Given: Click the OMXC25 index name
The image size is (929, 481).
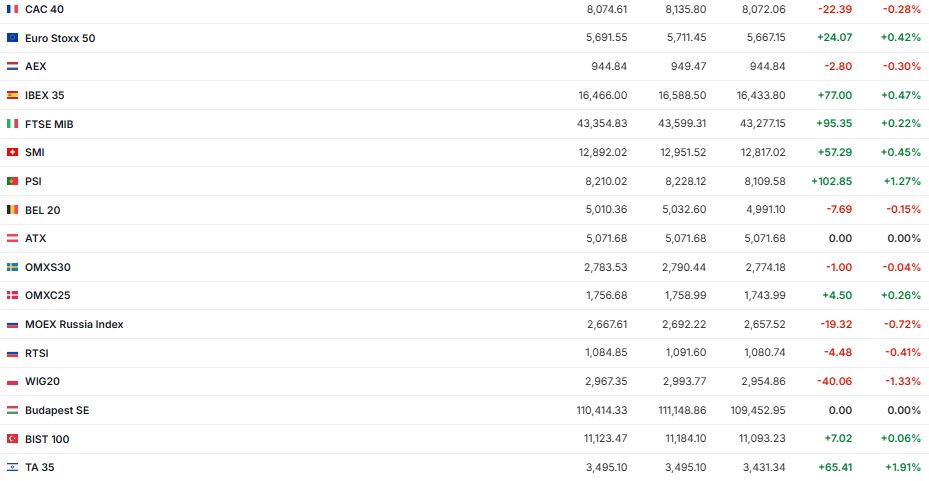Looking at the screenshot, I should pos(47,296).
